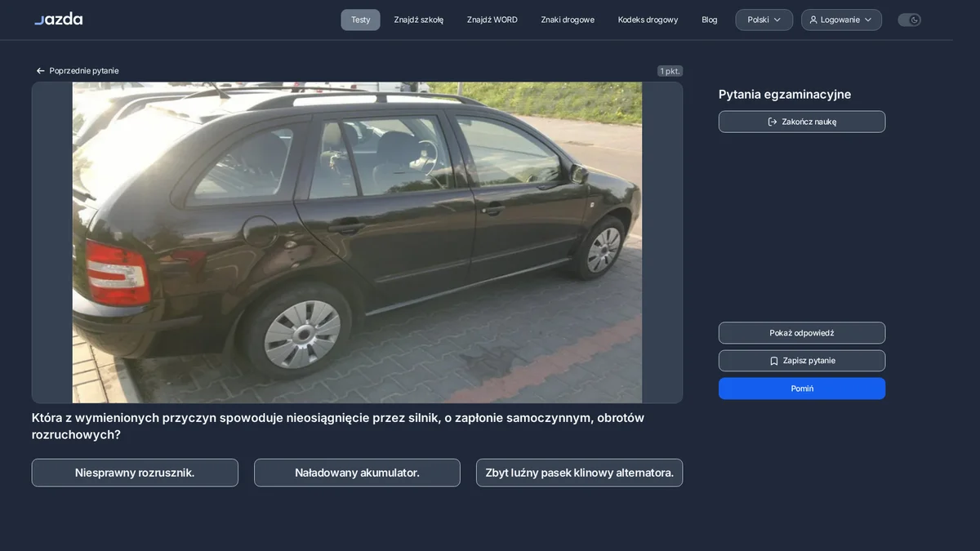This screenshot has height=551, width=980.
Task: Click the Zakończ naukę button
Action: coord(802,122)
